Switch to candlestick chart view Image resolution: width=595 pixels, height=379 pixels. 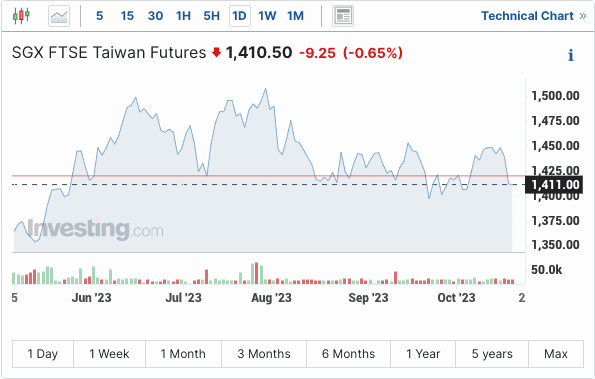tap(21, 16)
